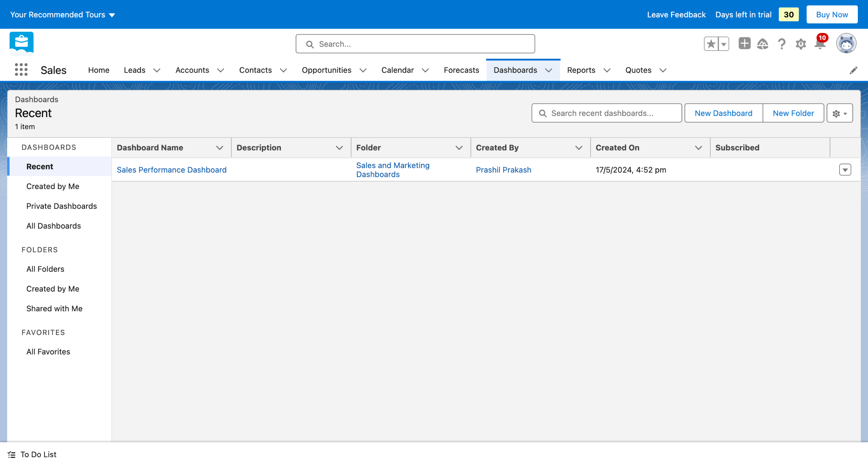Click the created date 17/5/2024, 4:52 pm
Image resolution: width=868 pixels, height=466 pixels.
(x=631, y=170)
